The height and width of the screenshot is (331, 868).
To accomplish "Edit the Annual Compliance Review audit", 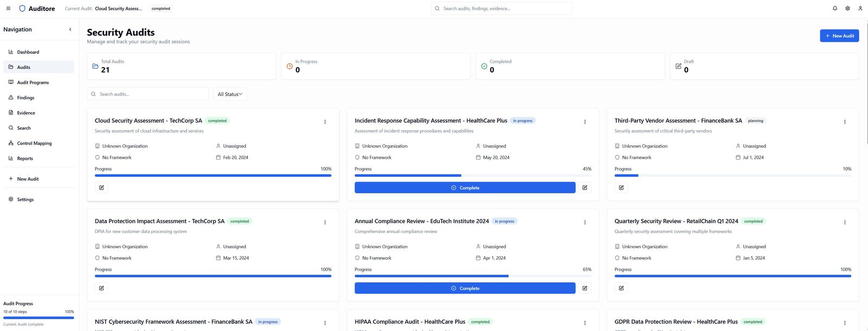I will click(585, 288).
